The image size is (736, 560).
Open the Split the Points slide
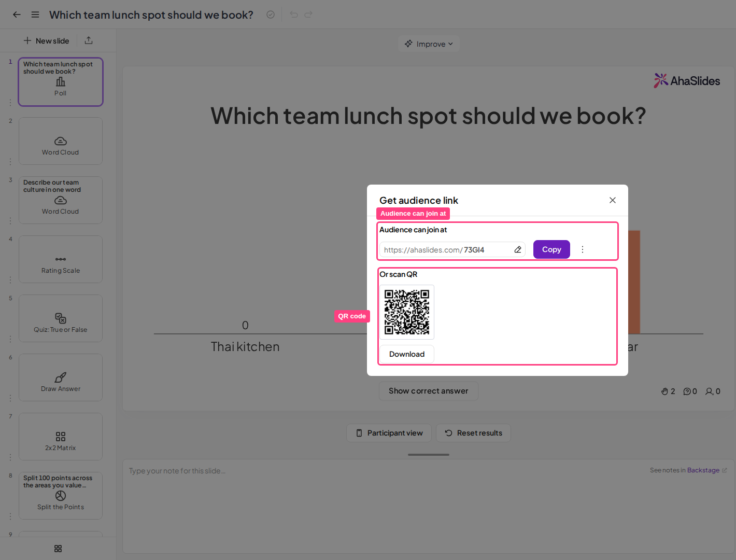tap(61, 496)
